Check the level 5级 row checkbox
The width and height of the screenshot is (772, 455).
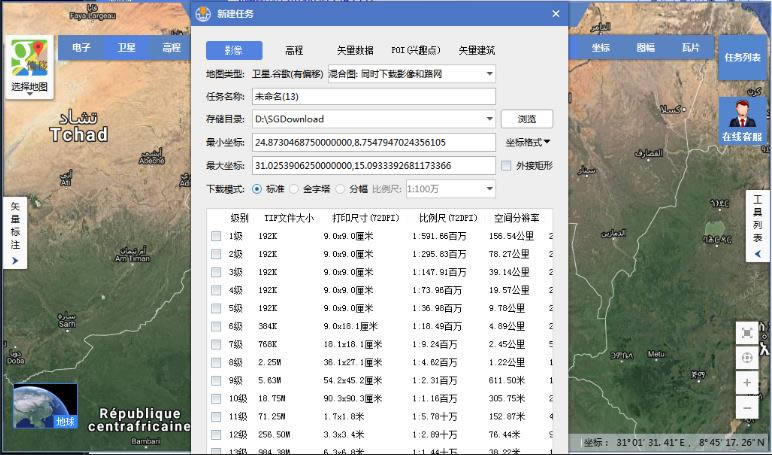click(216, 308)
